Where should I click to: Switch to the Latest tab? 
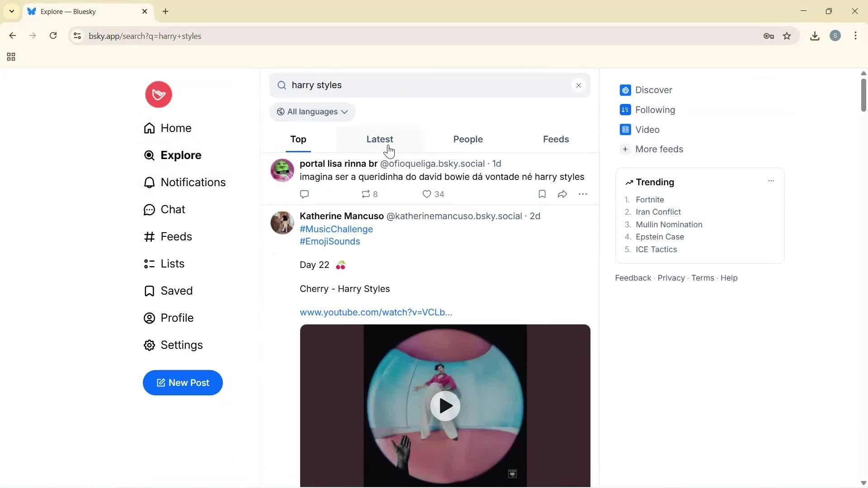[379, 139]
